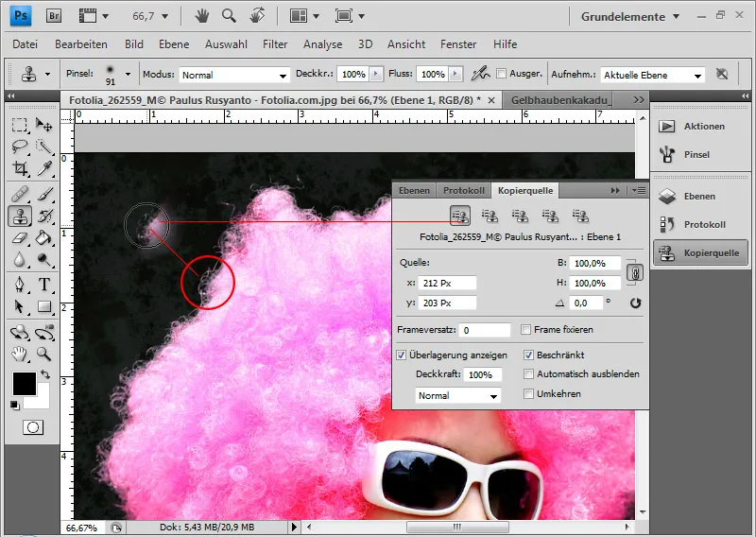The width and height of the screenshot is (756, 537).
Task: Open the Pinsel panel button
Action: click(699, 155)
